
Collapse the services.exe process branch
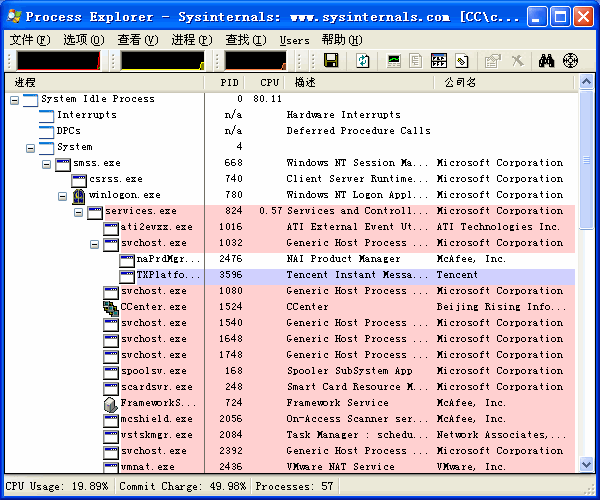[78, 212]
